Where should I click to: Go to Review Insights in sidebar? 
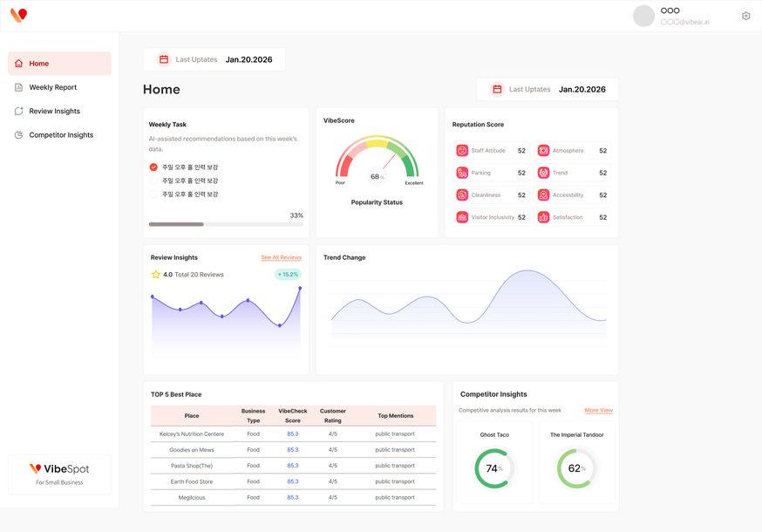click(59, 112)
